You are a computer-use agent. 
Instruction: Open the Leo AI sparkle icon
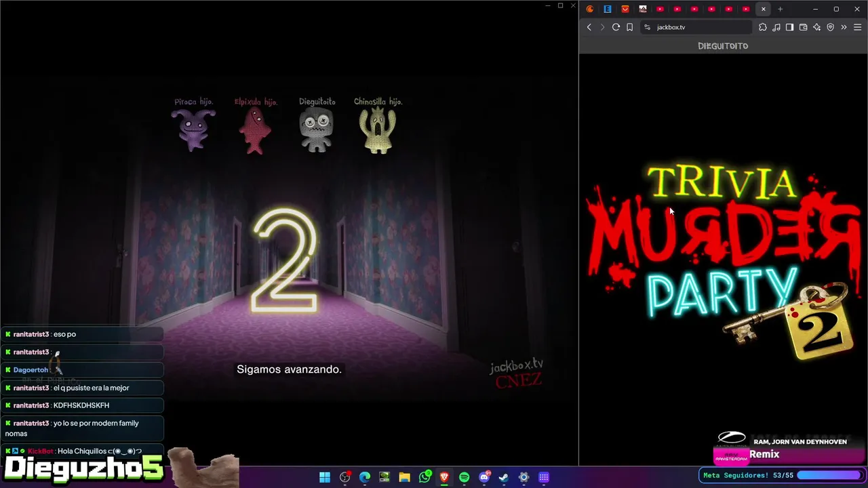tap(817, 27)
